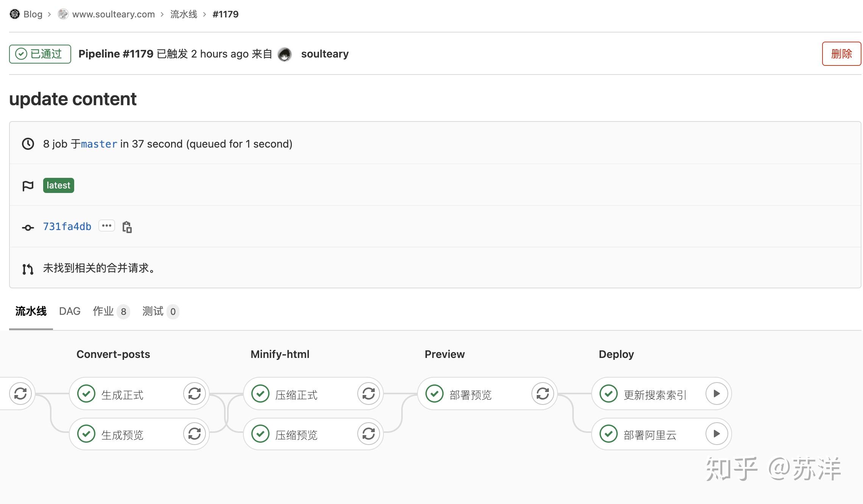Click the 删除 button
The image size is (863, 504).
click(841, 54)
